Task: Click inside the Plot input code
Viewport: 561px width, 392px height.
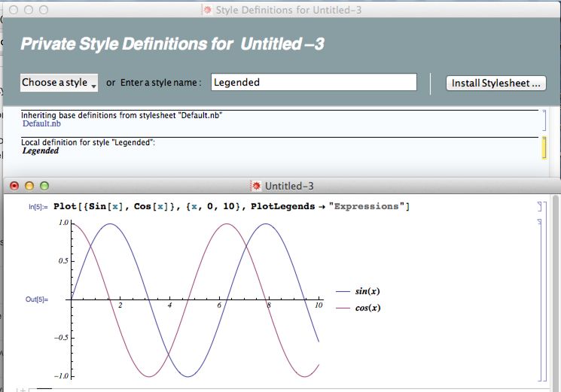Action: (231, 207)
